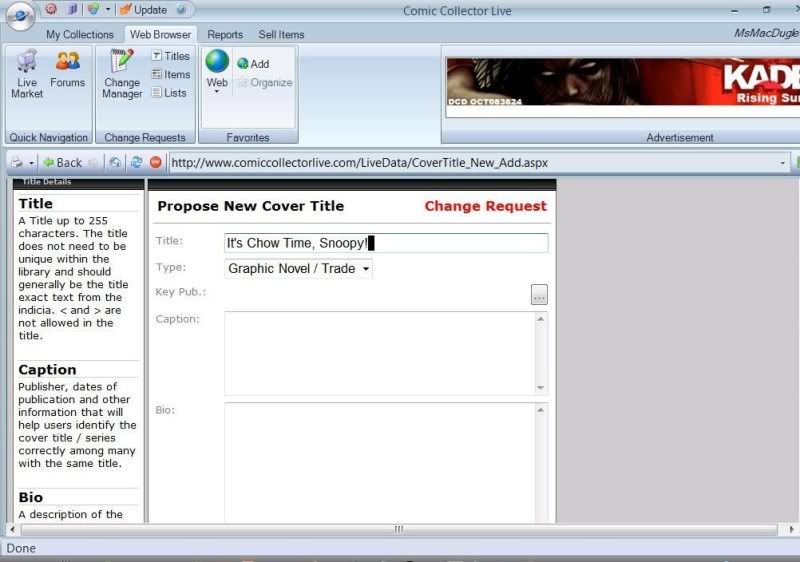
Task: Click the Back navigation button
Action: pyautogui.click(x=62, y=163)
